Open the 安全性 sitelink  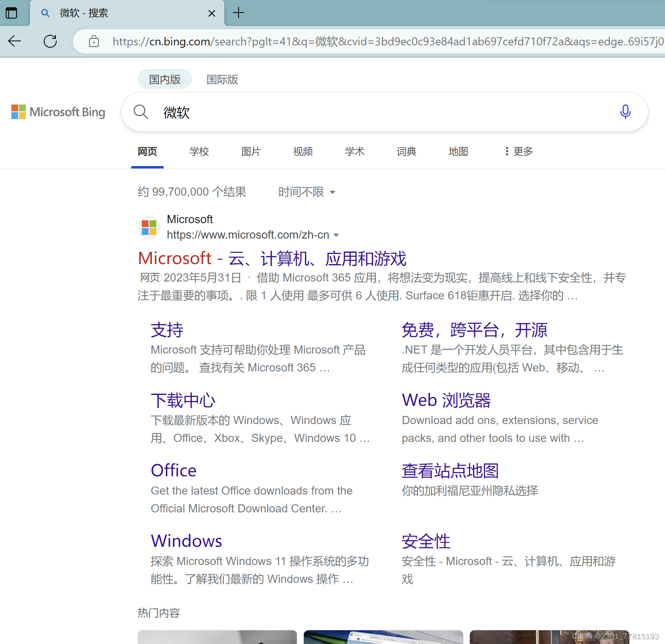426,541
